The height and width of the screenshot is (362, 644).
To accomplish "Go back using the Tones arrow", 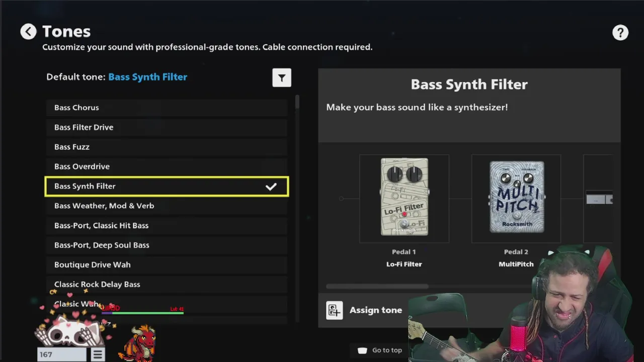I will pos(28,32).
